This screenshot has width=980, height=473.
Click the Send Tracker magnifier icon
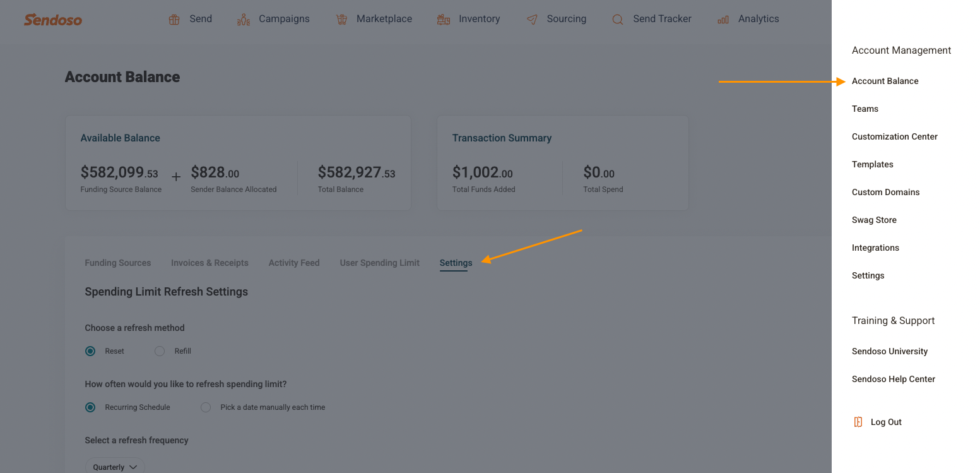pos(618,20)
